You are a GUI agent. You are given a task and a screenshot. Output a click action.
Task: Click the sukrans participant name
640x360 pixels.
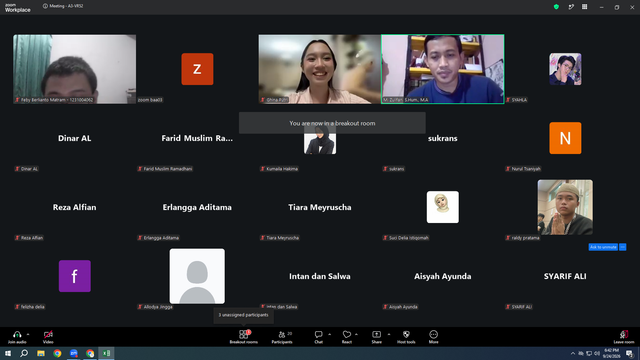coord(442,138)
